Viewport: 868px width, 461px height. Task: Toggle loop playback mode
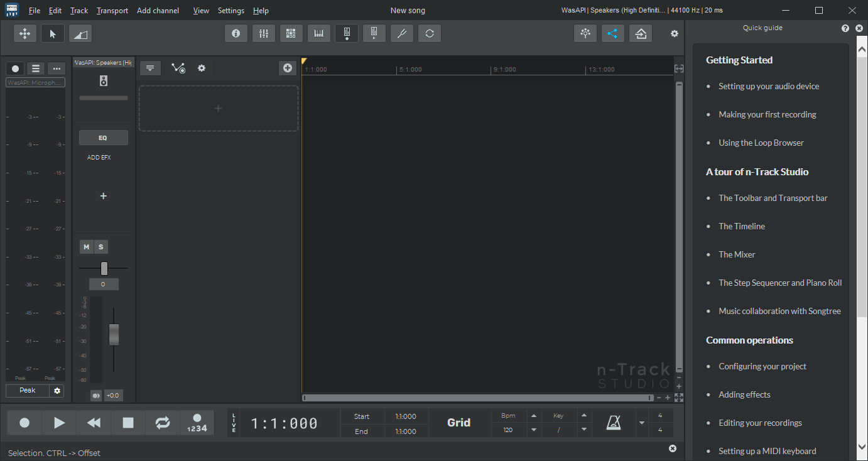[163, 423]
